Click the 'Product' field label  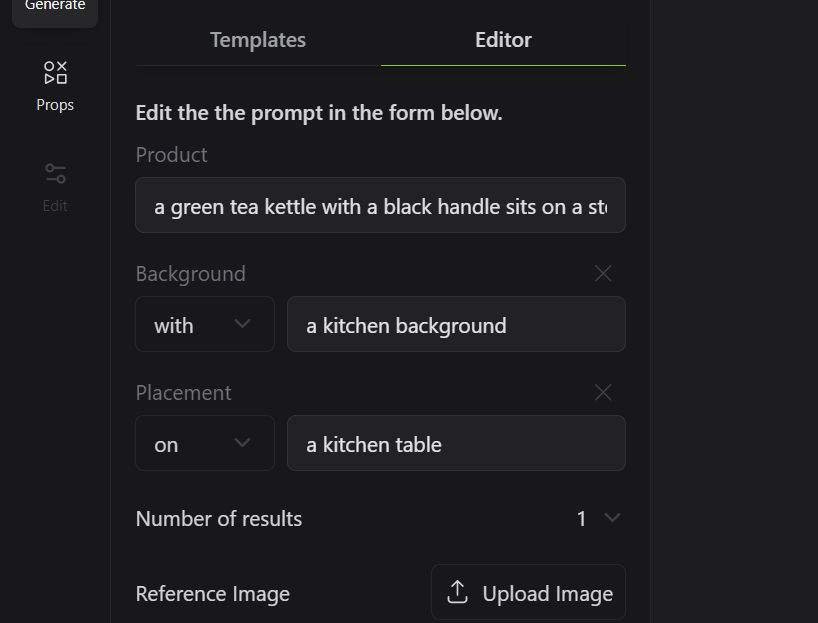[x=172, y=155]
